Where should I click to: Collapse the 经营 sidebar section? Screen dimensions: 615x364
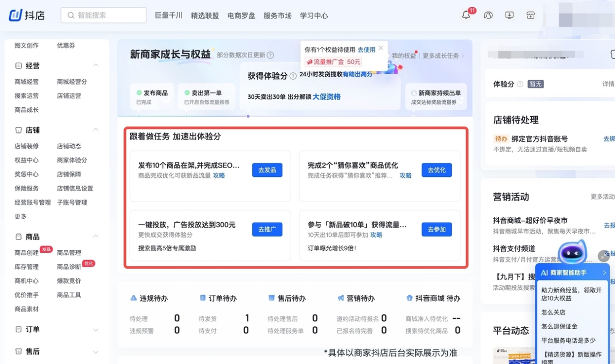96,65
